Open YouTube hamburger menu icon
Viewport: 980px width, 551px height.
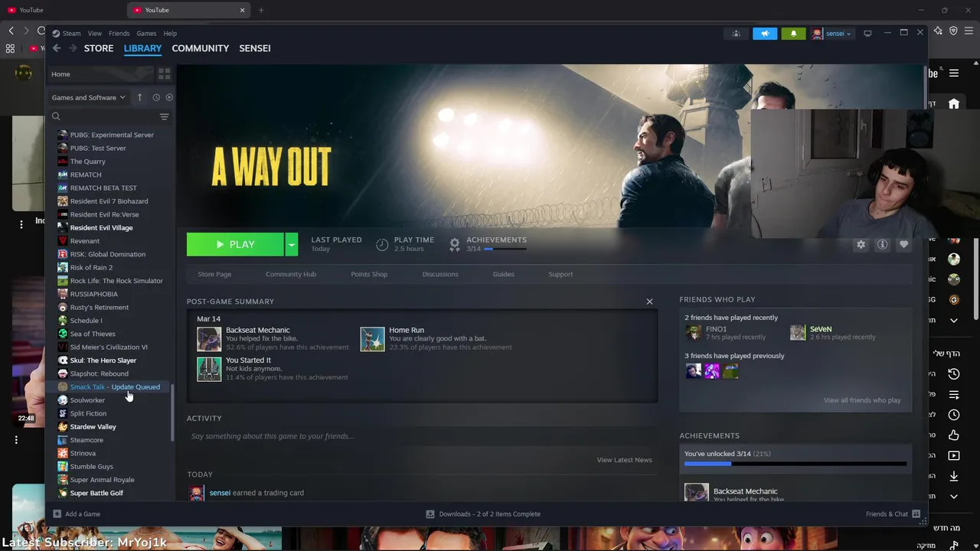click(x=954, y=73)
